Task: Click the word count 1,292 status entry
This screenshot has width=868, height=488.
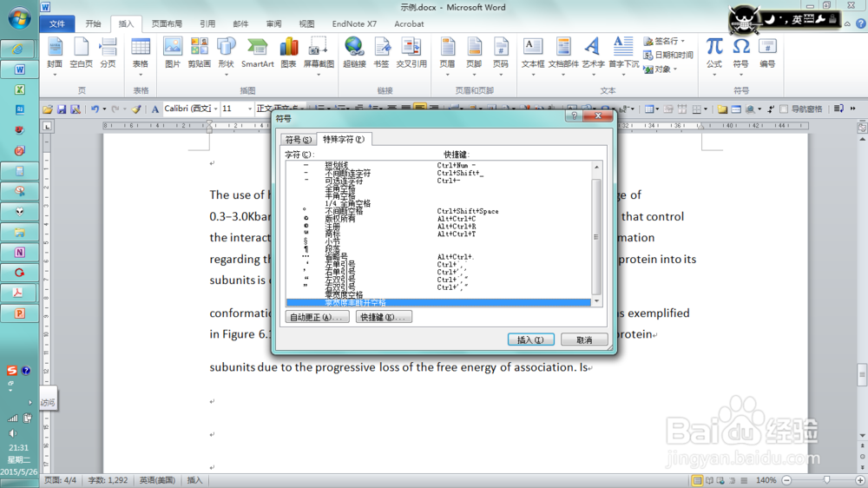Action: 108,480
